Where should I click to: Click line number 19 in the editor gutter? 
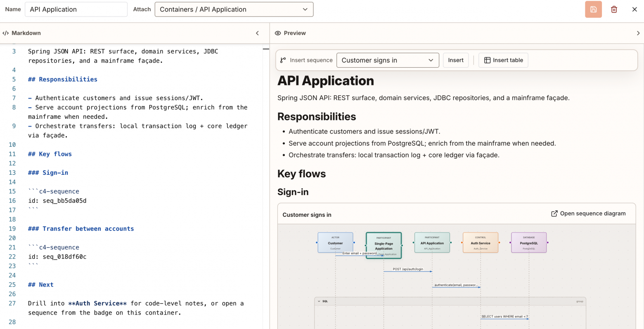click(x=12, y=229)
